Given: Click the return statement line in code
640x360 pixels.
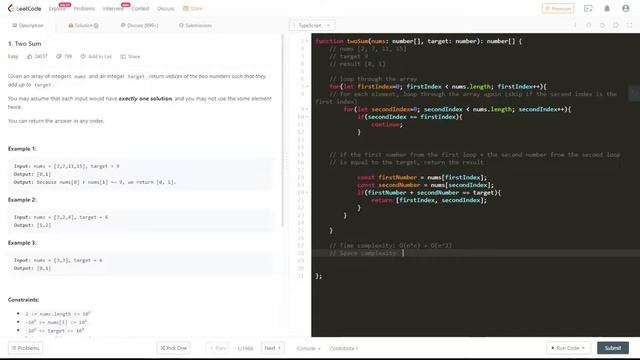Looking at the screenshot, I should coord(429,200).
